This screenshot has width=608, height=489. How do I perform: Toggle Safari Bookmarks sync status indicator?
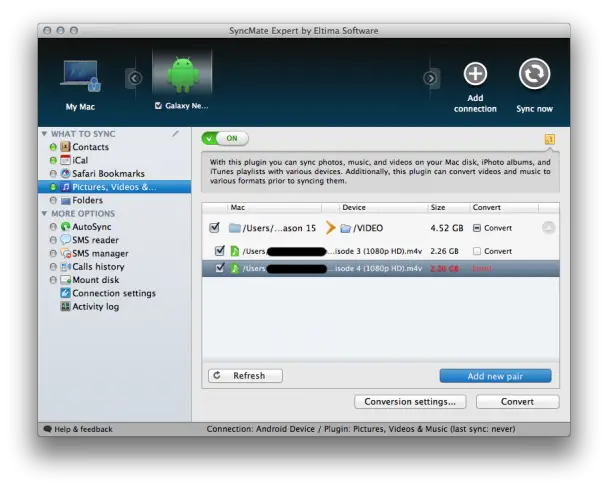pos(53,173)
